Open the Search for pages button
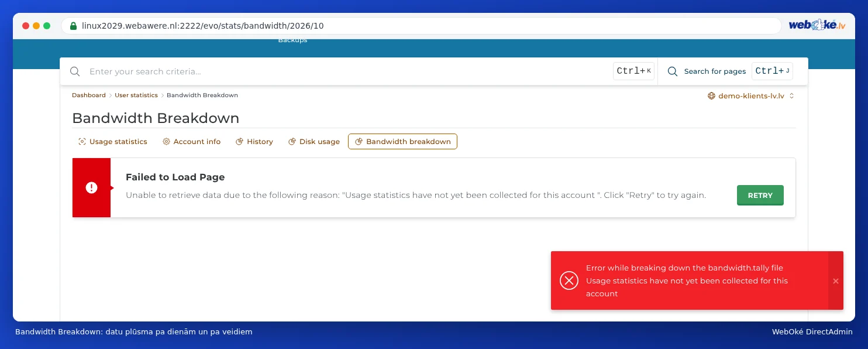 pyautogui.click(x=730, y=71)
